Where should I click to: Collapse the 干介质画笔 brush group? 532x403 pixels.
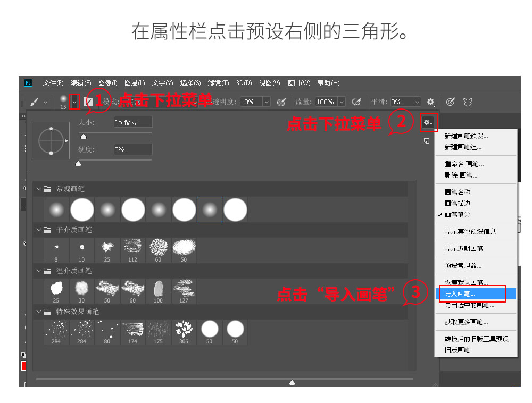point(39,230)
